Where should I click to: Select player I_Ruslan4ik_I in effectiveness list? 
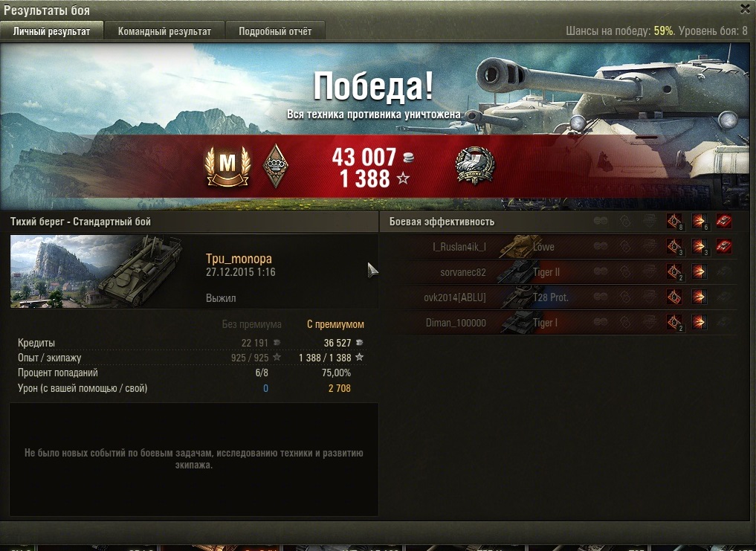459,247
